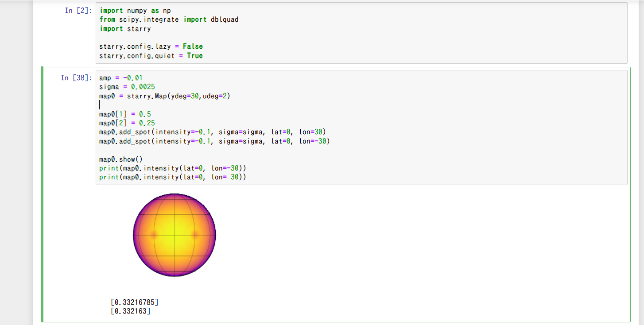Screen dimensions: 644x325
Task: Select the first print intensity statement
Action: (173, 168)
